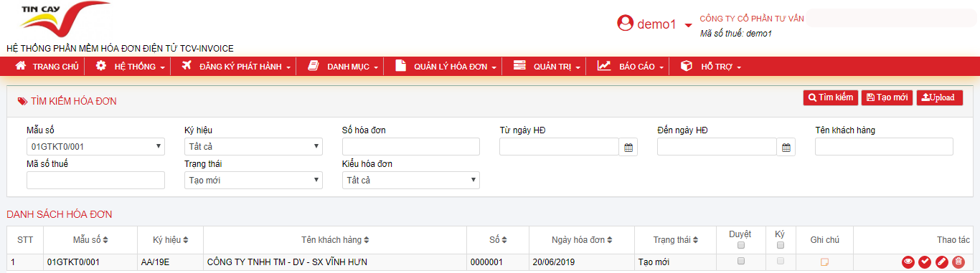
Task: Click Tạo mới status cell in row
Action: click(654, 262)
